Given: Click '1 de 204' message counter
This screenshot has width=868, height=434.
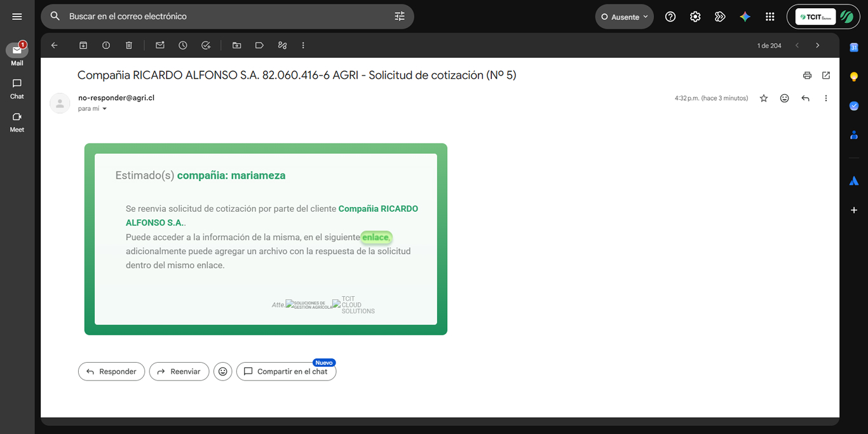Looking at the screenshot, I should [769, 46].
